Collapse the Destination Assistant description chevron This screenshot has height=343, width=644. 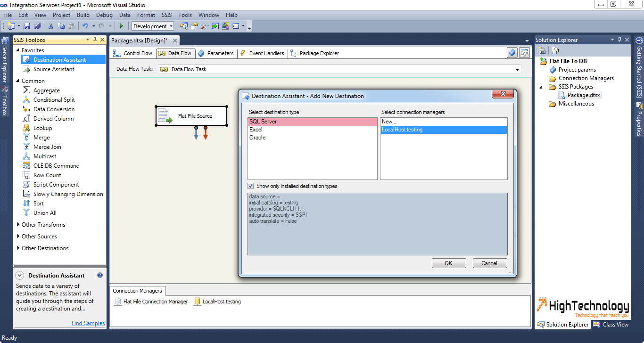[x=20, y=276]
